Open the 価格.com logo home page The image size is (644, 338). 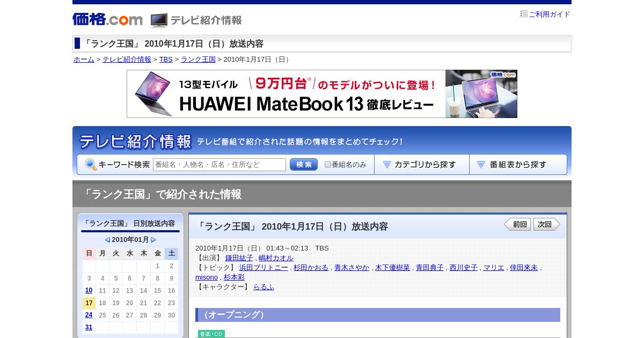point(107,20)
